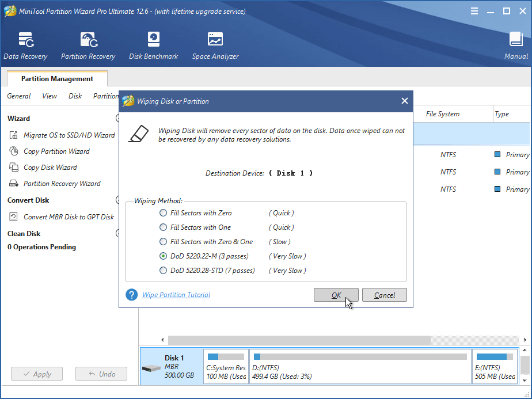
Task: Click second Primary blue color square
Action: 497,172
